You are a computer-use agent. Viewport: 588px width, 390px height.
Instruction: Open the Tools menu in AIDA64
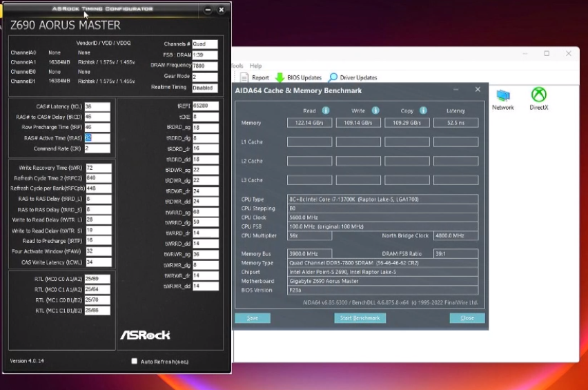[237, 66]
